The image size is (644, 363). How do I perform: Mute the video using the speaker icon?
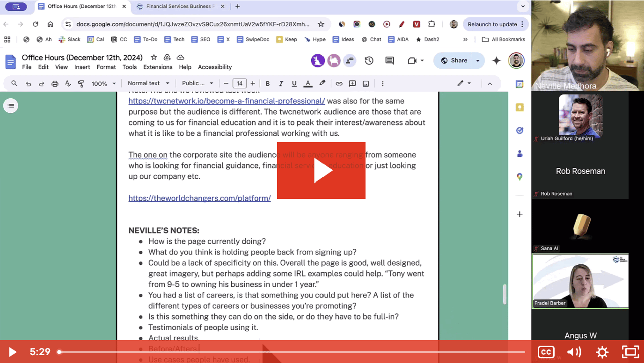tap(574, 352)
